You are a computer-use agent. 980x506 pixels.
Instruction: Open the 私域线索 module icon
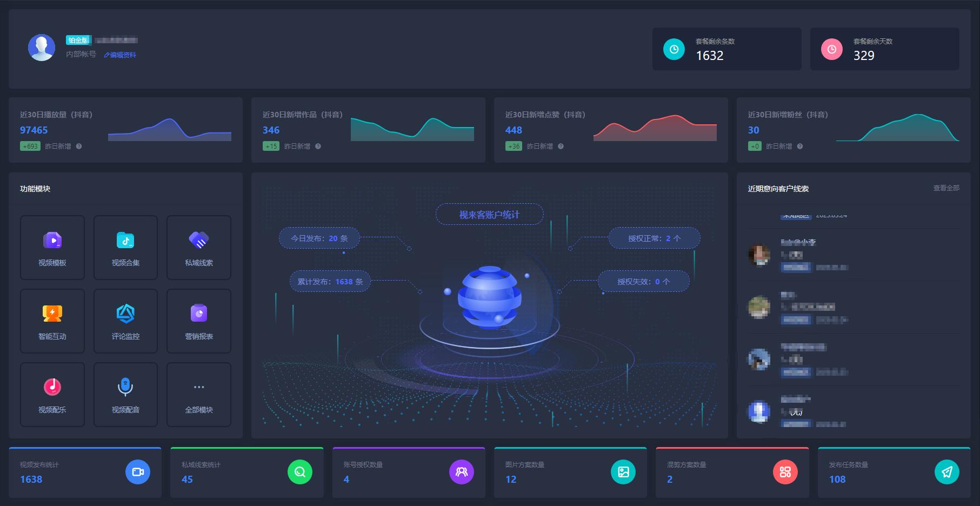click(x=199, y=241)
